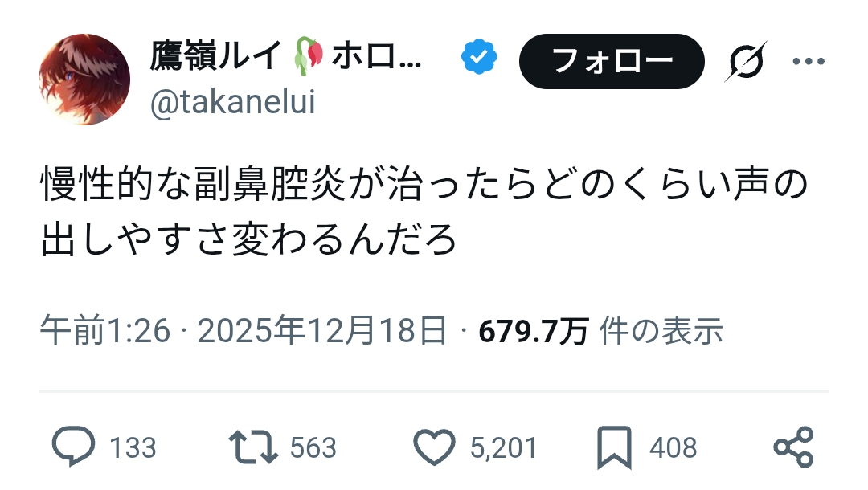Click the 2025年12月18日 date
Image resolution: width=868 pixels, height=490 pixels.
[x=321, y=331]
